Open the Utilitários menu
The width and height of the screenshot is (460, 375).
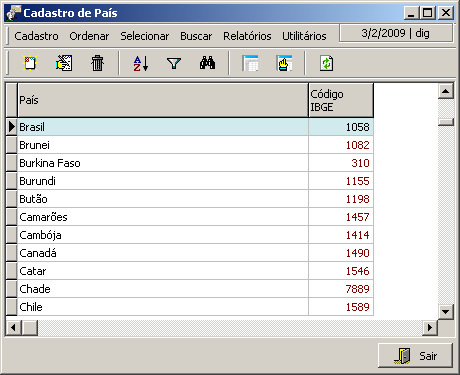(x=304, y=36)
